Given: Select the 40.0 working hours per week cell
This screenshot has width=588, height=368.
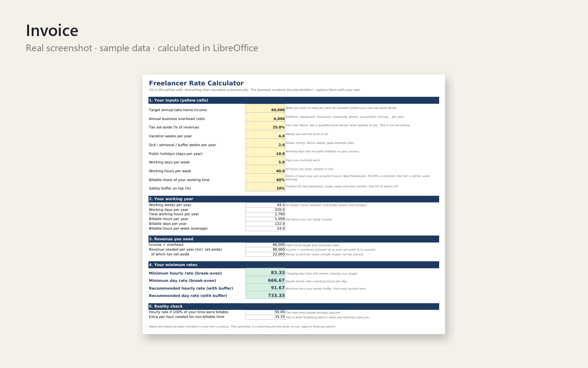Looking at the screenshot, I should click(265, 169).
